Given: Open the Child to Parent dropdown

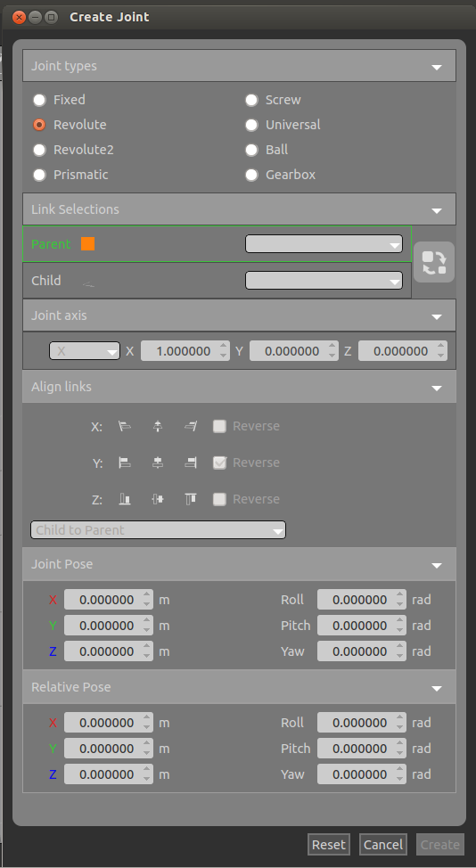Looking at the screenshot, I should [159, 530].
